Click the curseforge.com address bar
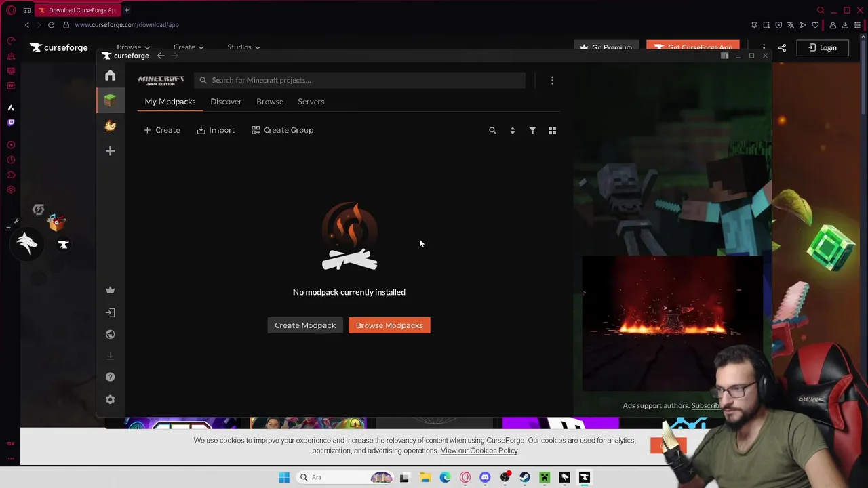The height and width of the screenshot is (488, 868). coord(127,25)
